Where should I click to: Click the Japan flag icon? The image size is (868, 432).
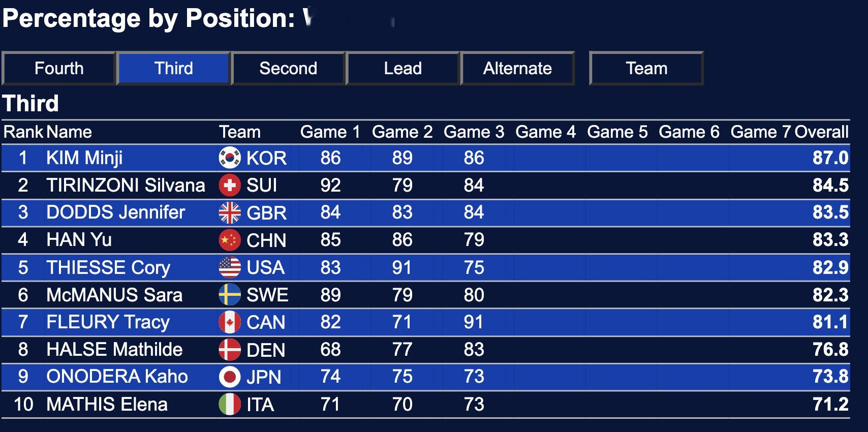pos(230,377)
